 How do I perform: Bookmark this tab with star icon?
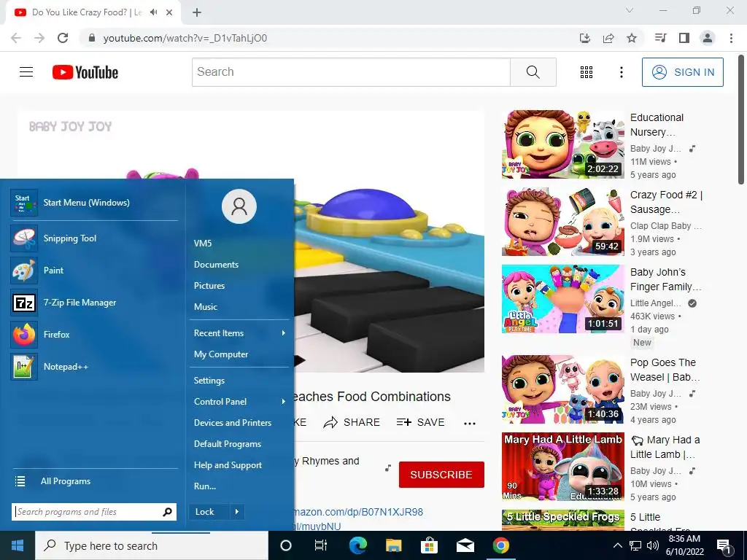coord(632,38)
